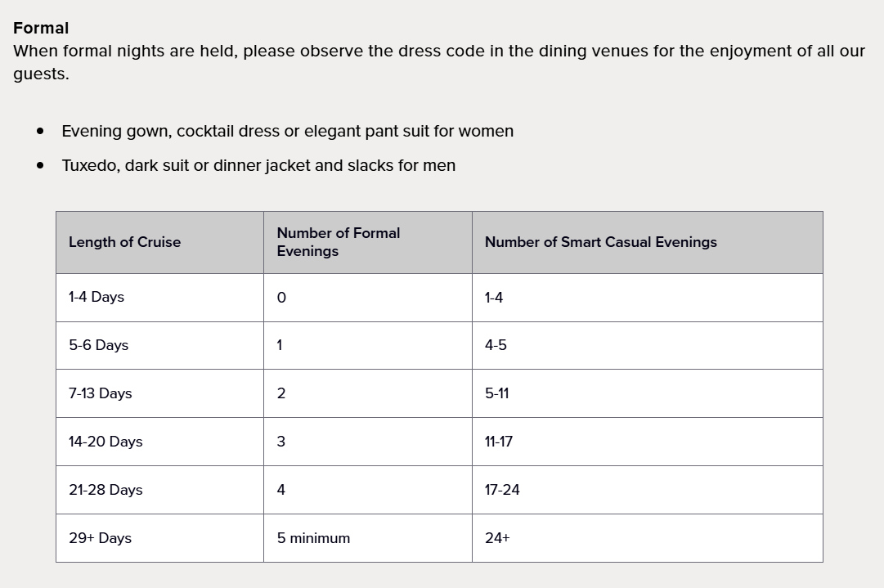The height and width of the screenshot is (588, 884).
Task: Click the "4-5" smart casual evenings cell
Action: click(496, 345)
